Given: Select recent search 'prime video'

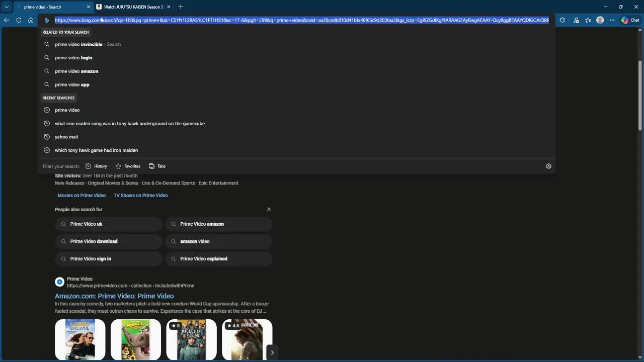Looking at the screenshot, I should (x=297, y=110).
